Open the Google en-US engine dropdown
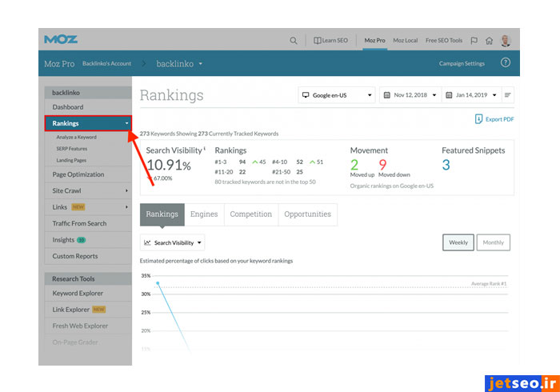560x392 pixels. pos(336,95)
